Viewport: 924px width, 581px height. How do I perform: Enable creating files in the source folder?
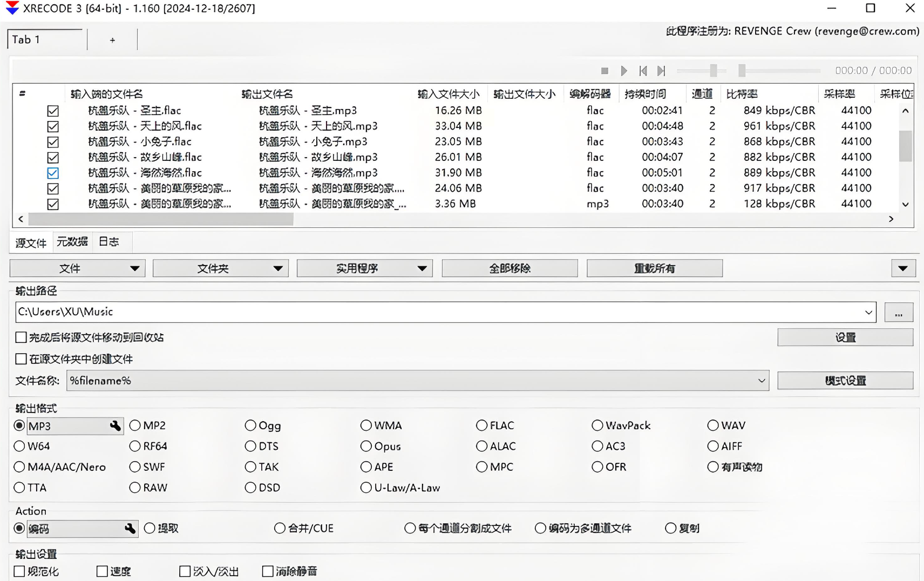click(x=21, y=359)
